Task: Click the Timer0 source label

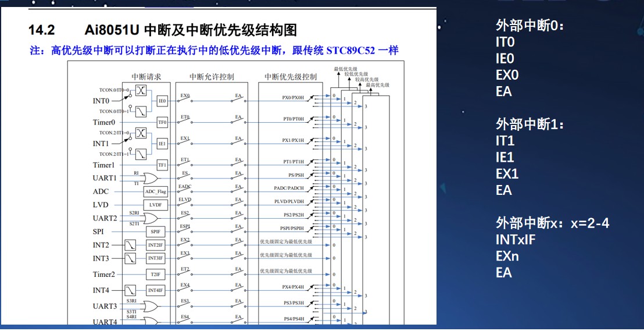Action: [104, 122]
